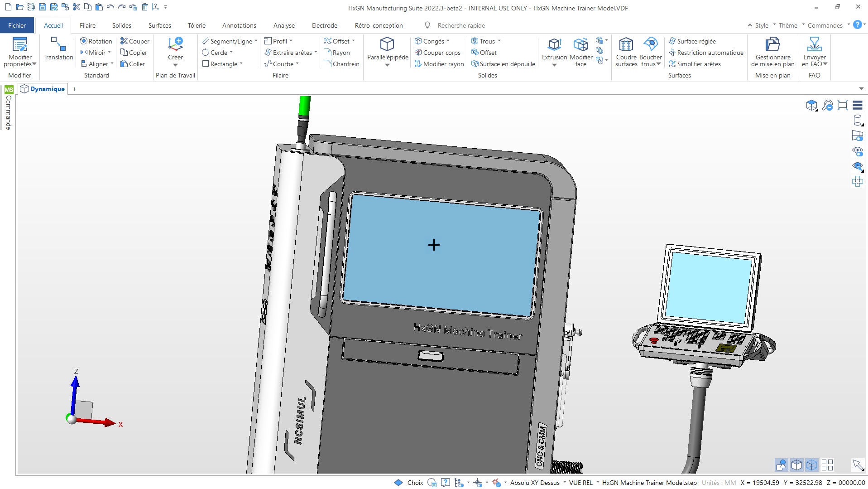Screen dimensions: 868x489
Task: Select the Translation tool
Action: [58, 48]
